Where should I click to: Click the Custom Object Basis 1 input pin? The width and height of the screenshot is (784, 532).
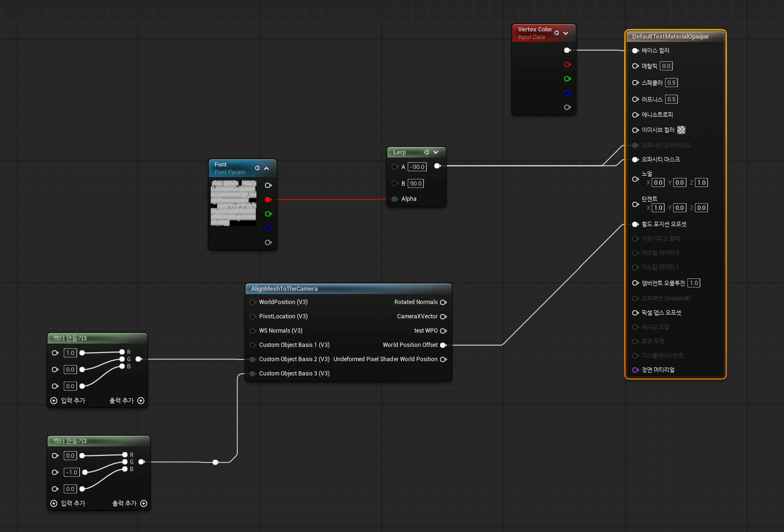(x=253, y=345)
